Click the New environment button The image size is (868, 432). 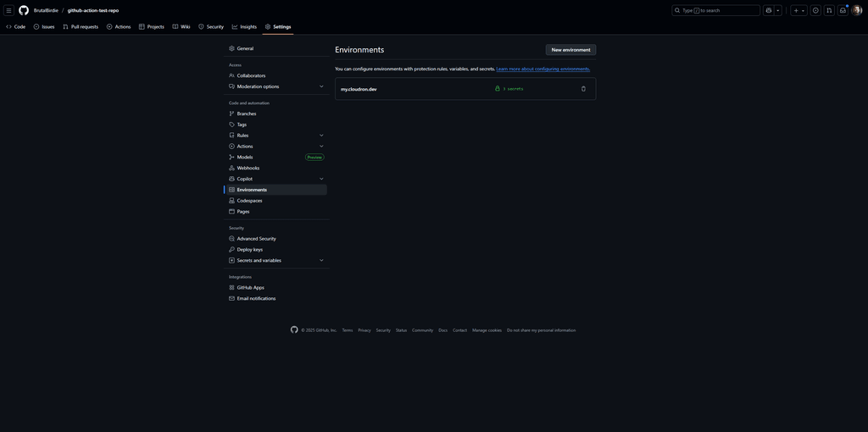[570, 50]
